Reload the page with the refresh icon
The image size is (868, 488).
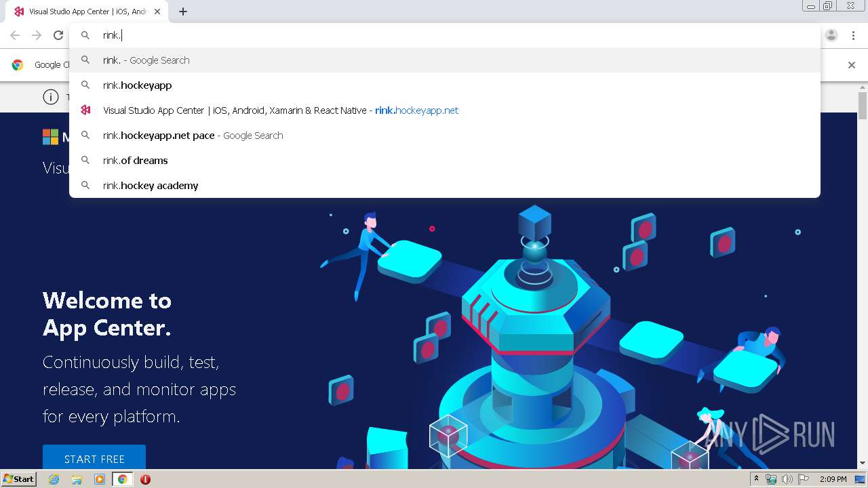(x=58, y=35)
